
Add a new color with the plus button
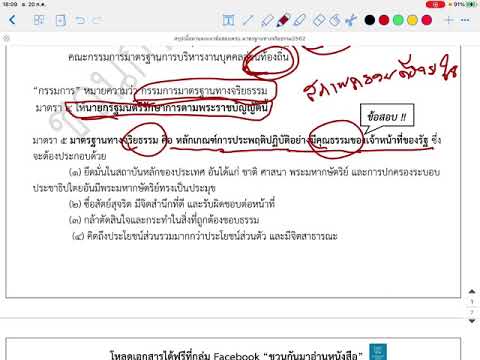pos(449,20)
